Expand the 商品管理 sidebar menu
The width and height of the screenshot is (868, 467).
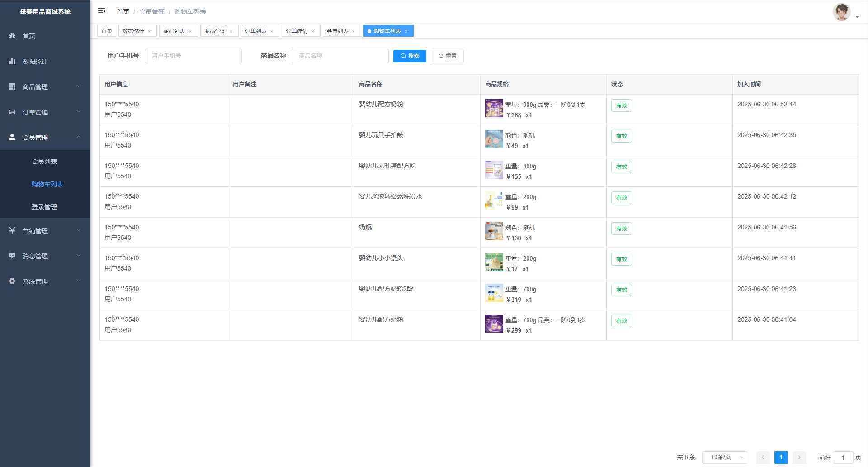pos(45,86)
